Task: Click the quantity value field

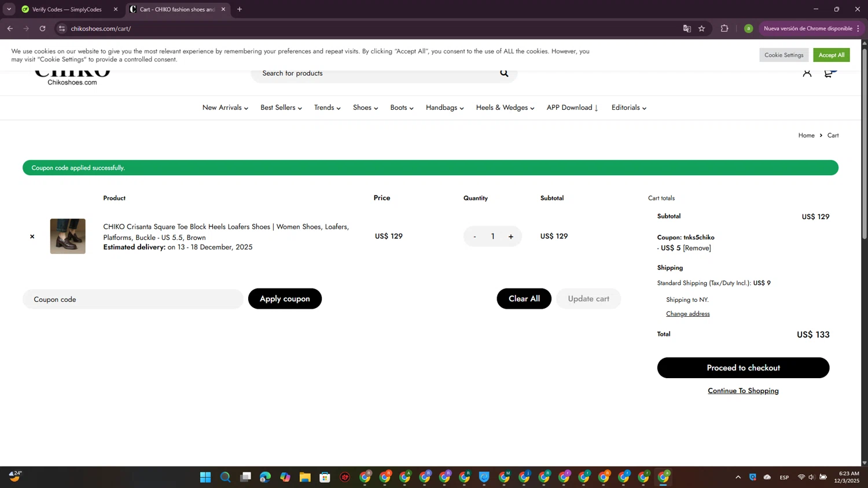Action: [492, 236]
